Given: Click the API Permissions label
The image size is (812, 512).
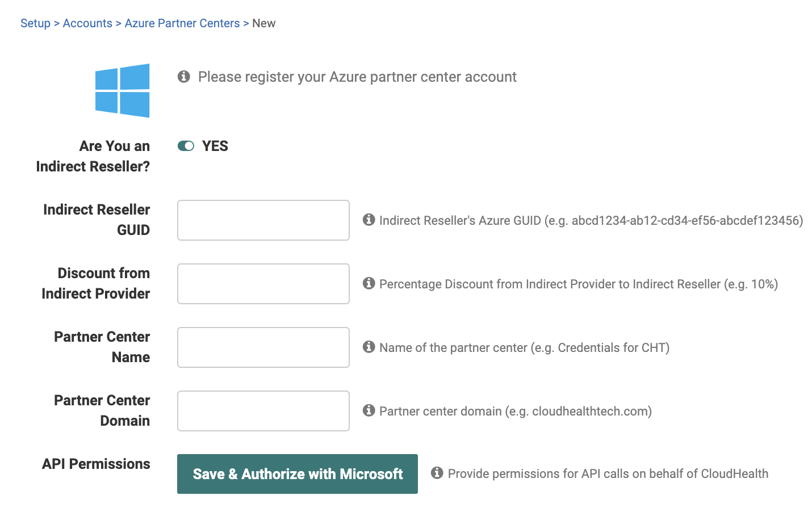Looking at the screenshot, I should coord(96,464).
